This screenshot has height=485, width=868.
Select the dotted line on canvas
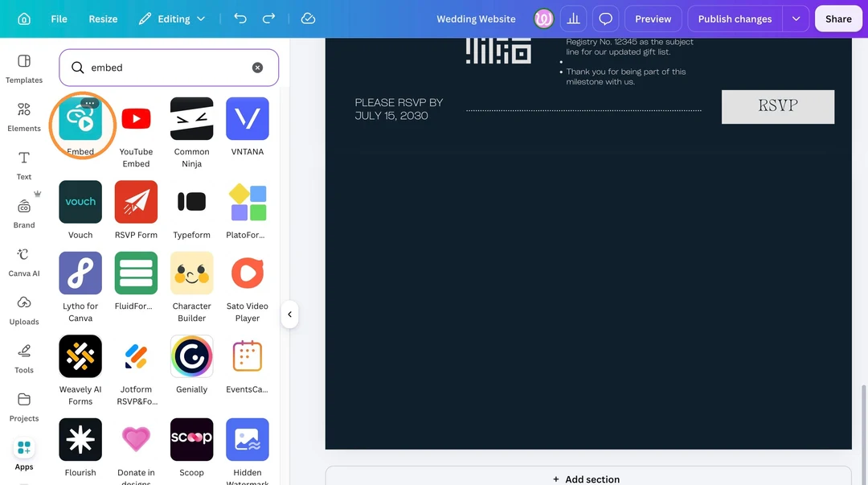point(583,110)
